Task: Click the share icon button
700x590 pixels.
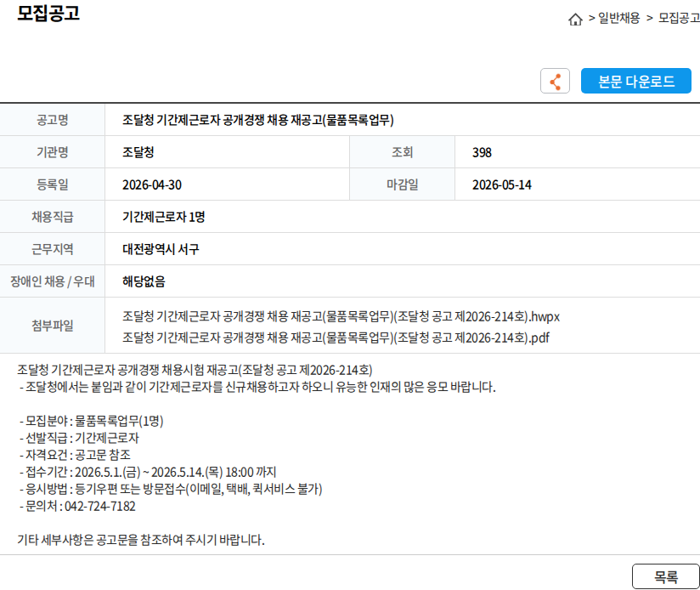Action: click(x=555, y=82)
